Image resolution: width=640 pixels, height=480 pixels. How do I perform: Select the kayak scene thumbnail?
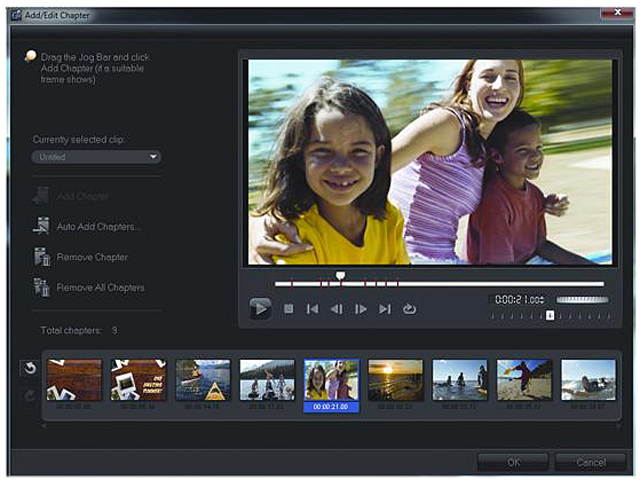point(203,381)
